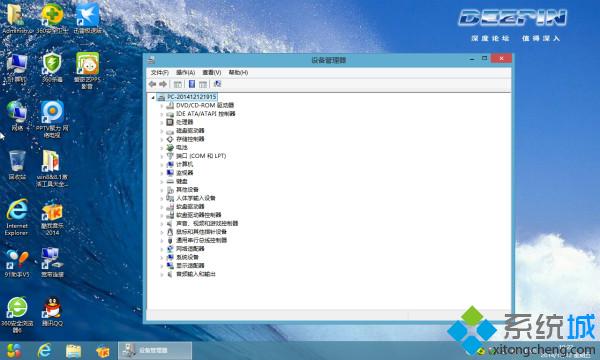
Task: Open the 操作(A) menu
Action: pyautogui.click(x=186, y=72)
